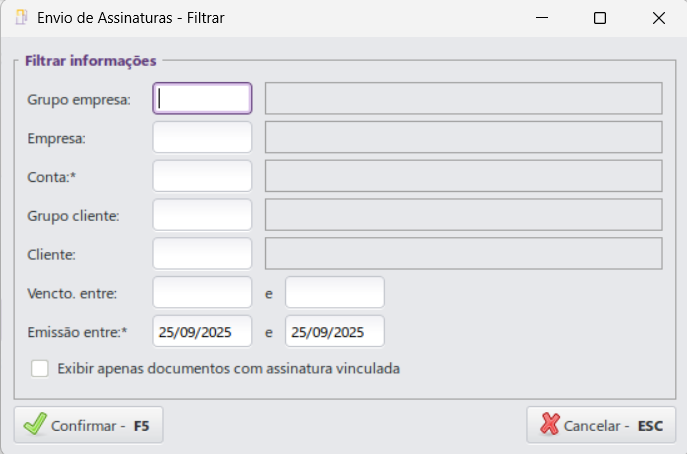Click the Vencto. entre end date field

334,292
